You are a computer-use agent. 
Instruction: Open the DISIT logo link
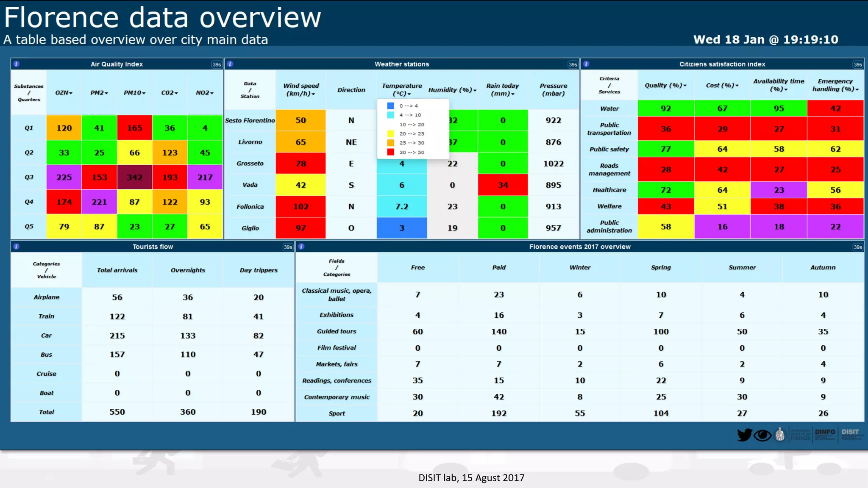pos(851,433)
